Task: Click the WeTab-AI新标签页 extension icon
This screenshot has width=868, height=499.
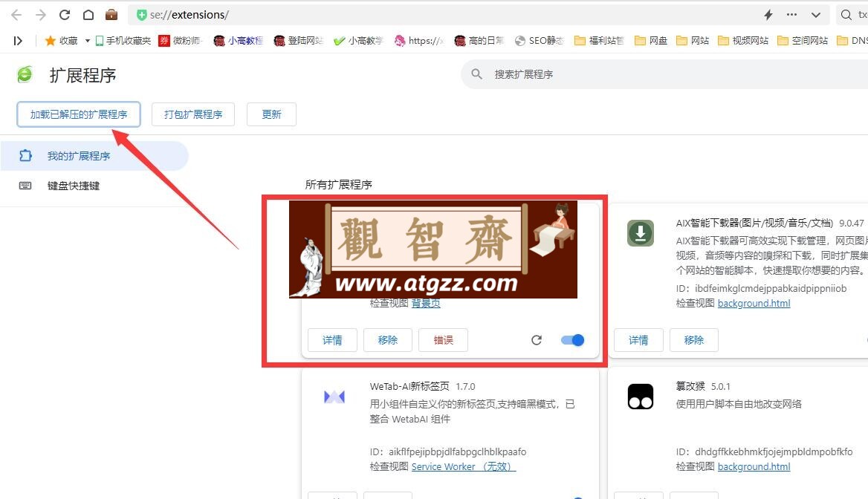Action: (334, 397)
